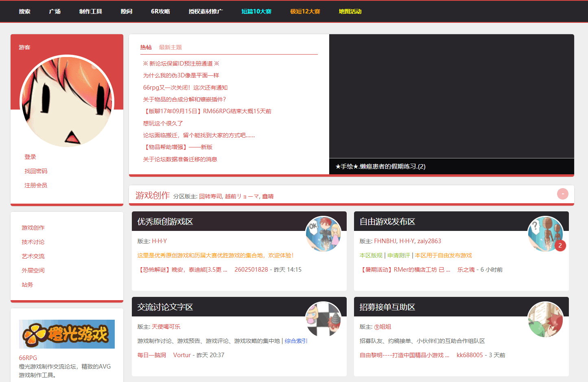Open the 交流讨论文字区 forum title

click(165, 307)
